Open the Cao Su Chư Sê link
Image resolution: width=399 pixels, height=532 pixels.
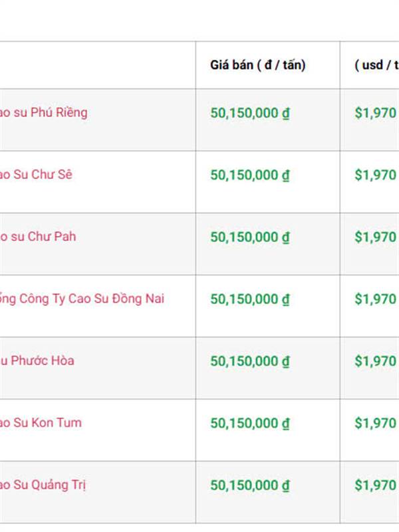click(x=36, y=174)
